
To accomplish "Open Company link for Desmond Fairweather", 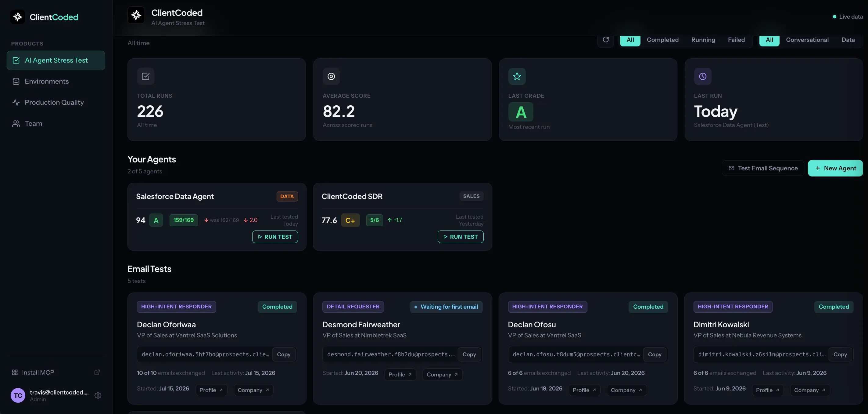I will tap(443, 375).
